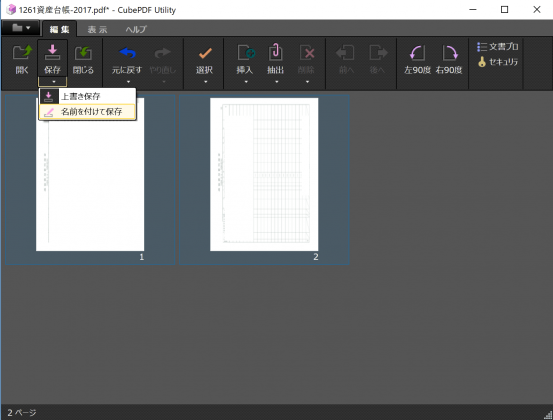Switch to the 表示 tab
Image resolution: width=553 pixels, height=420 pixels.
coord(97,30)
